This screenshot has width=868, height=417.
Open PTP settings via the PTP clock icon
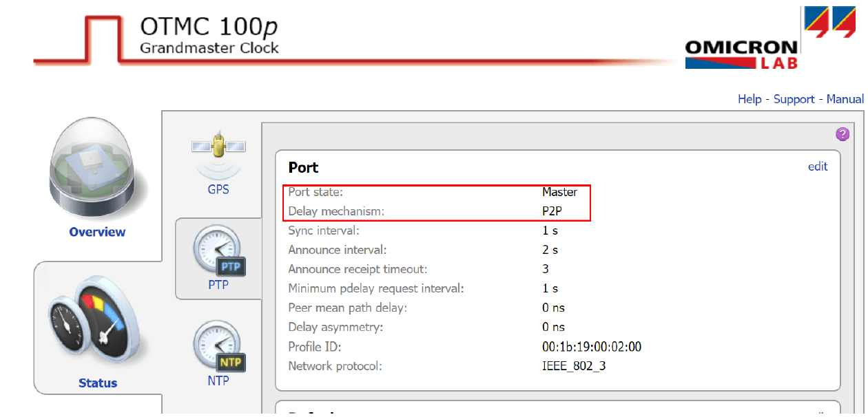click(x=218, y=248)
